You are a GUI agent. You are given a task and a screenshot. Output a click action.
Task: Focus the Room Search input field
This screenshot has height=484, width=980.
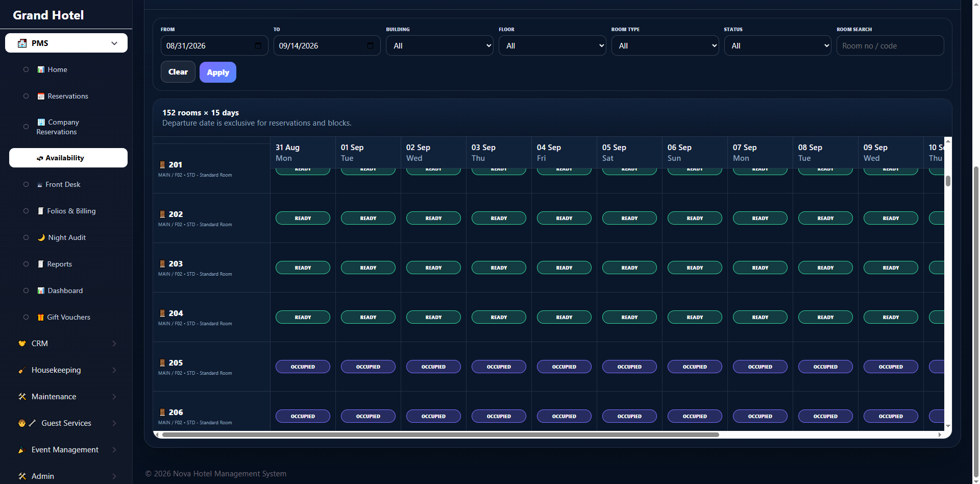(890, 46)
